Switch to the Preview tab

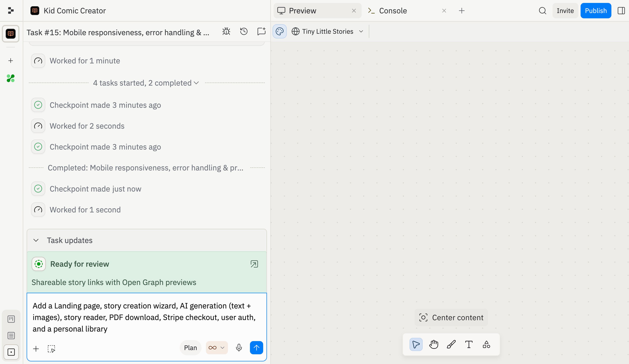coord(302,11)
